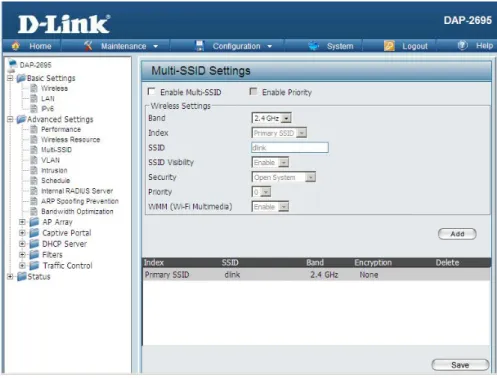The width and height of the screenshot is (497, 378).
Task: Open the Wireless link in Basic Settings
Action: pyautogui.click(x=54, y=88)
